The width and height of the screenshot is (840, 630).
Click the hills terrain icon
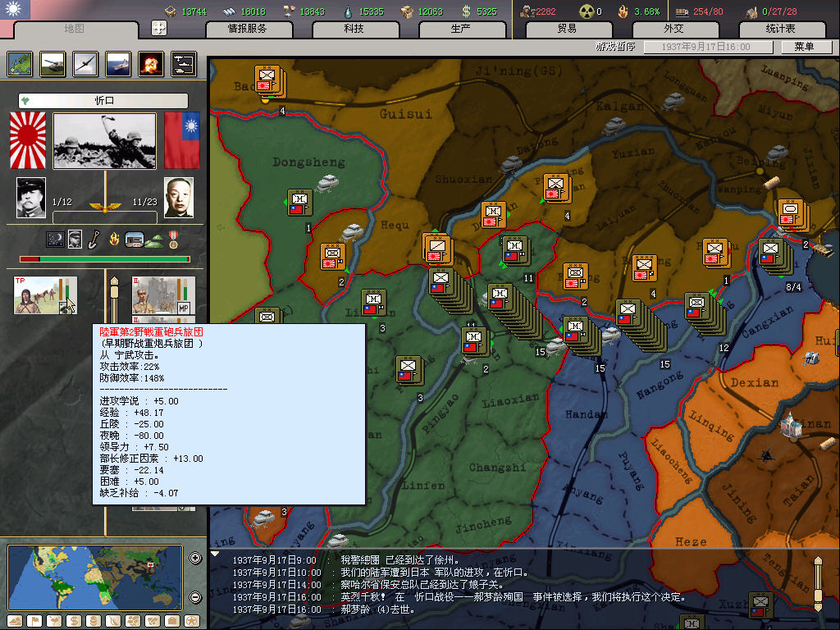point(154,242)
